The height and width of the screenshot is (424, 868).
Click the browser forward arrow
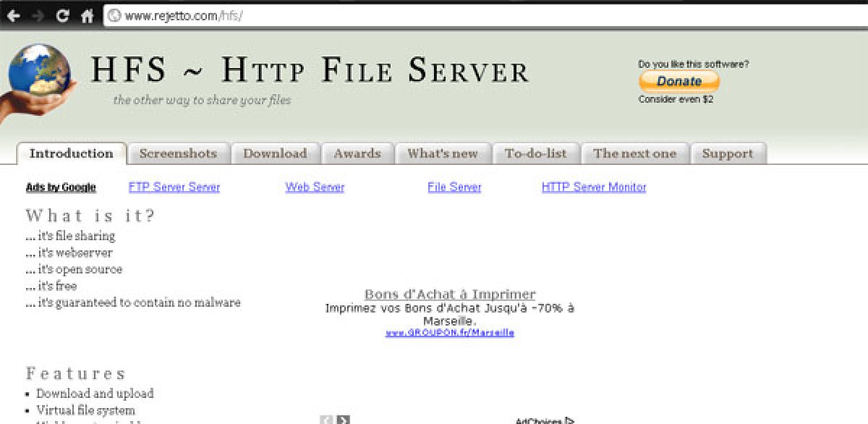(38, 16)
